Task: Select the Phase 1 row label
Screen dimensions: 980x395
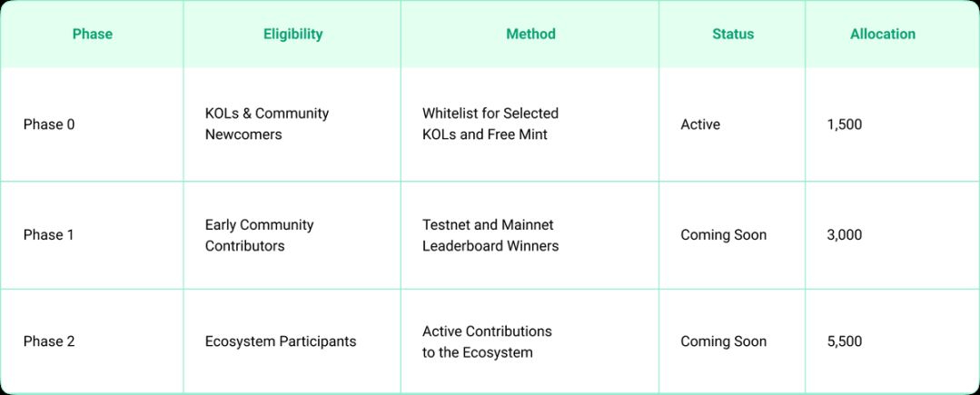Action: click(49, 235)
